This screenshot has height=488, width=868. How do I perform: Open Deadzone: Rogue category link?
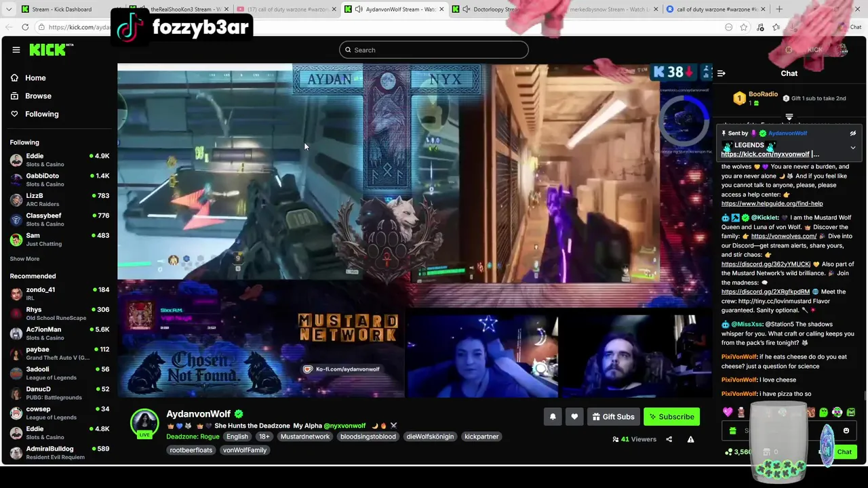[x=193, y=436]
